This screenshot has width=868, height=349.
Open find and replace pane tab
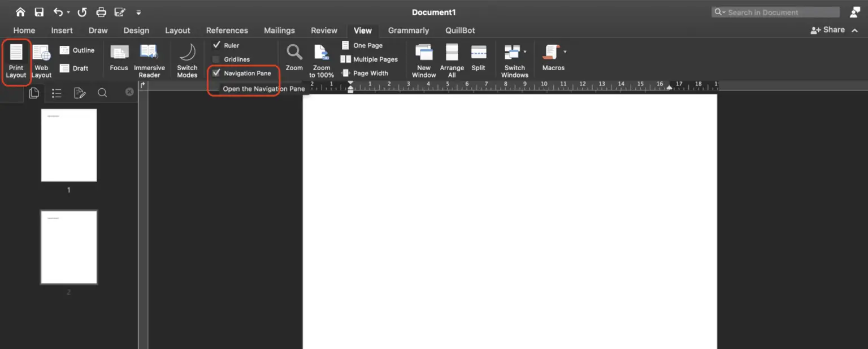(102, 93)
